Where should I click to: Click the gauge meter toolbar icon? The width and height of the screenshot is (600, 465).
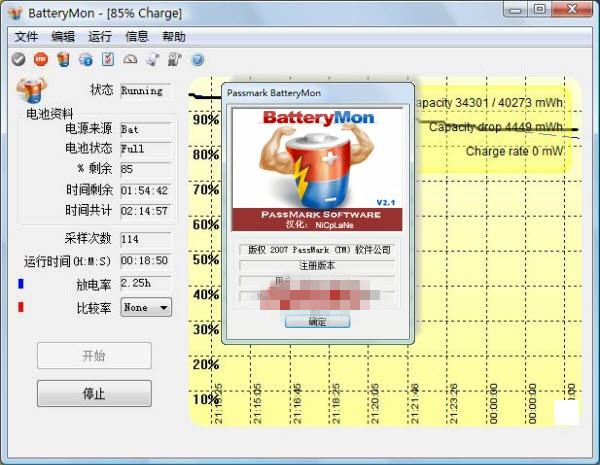tap(130, 59)
